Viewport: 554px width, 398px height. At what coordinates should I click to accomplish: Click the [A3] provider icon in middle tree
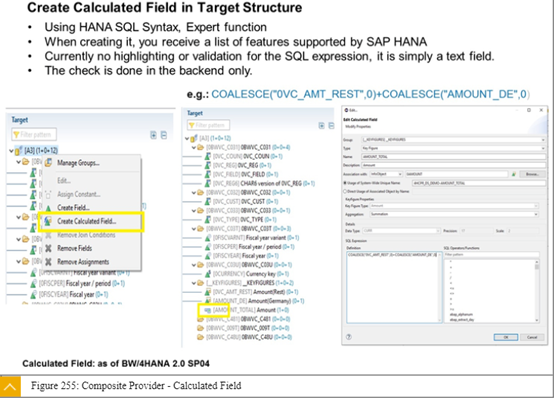194,138
